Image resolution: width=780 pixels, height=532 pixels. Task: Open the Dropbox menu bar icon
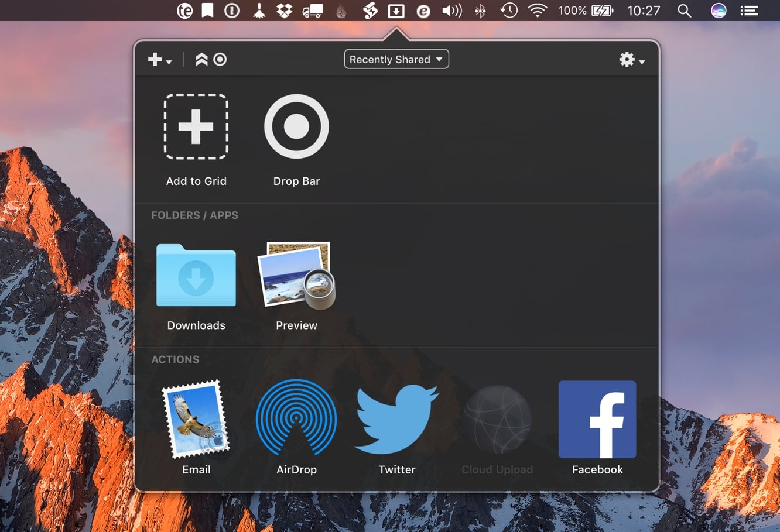pyautogui.click(x=285, y=11)
